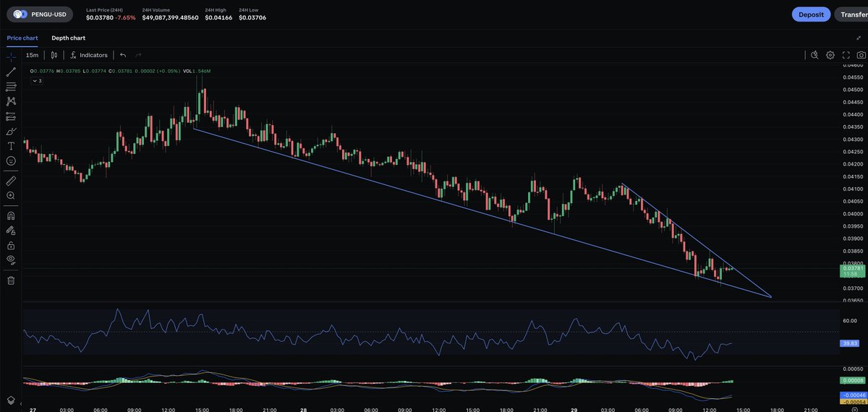Click date label 29 on time axis
This screenshot has width=868, height=412.
click(574, 409)
